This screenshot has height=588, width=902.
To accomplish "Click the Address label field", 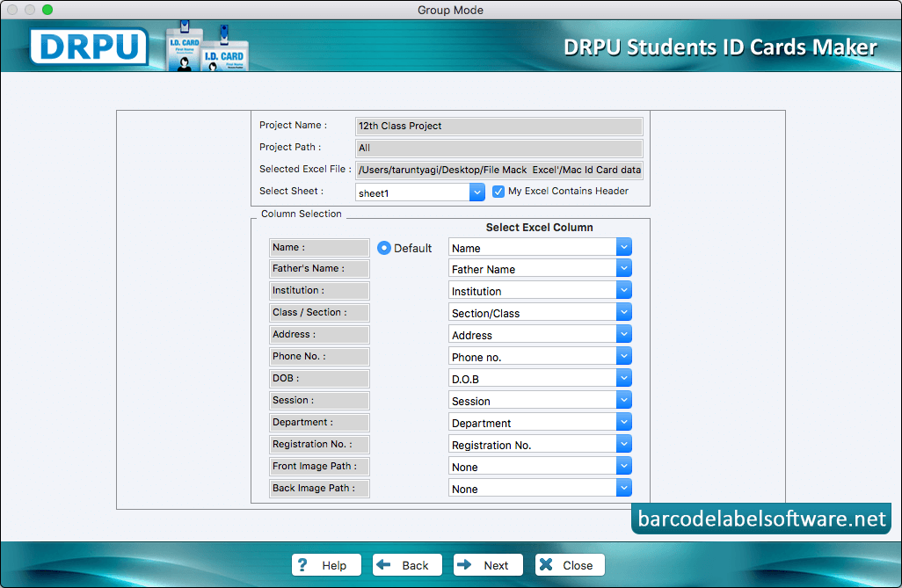I will tap(319, 334).
